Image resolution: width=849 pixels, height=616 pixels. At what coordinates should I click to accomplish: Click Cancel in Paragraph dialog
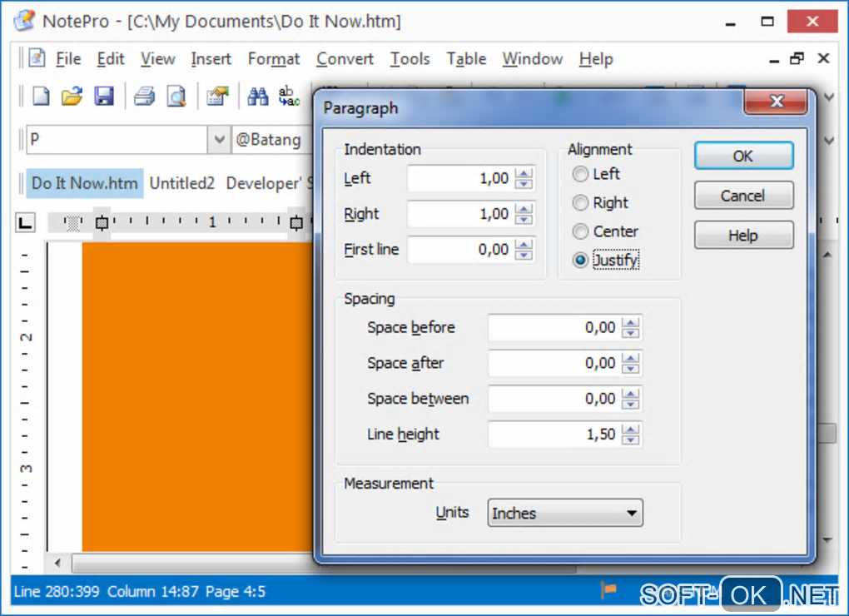pos(743,196)
